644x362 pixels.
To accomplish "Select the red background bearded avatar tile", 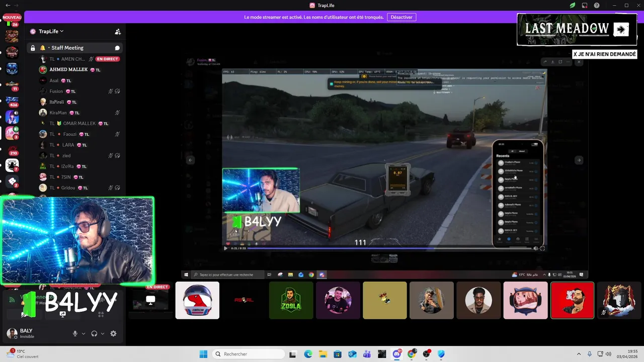I will [572, 300].
